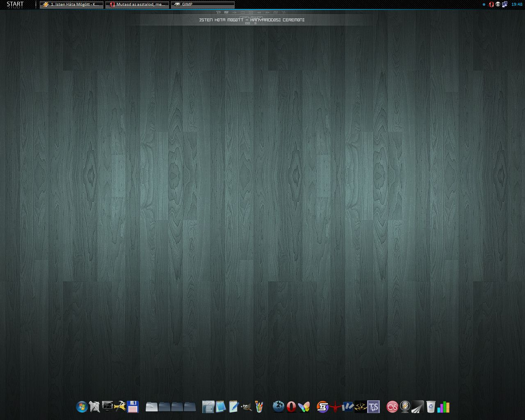Open the colorful equalizer bars dock icon
This screenshot has width=525, height=420.
[443, 407]
